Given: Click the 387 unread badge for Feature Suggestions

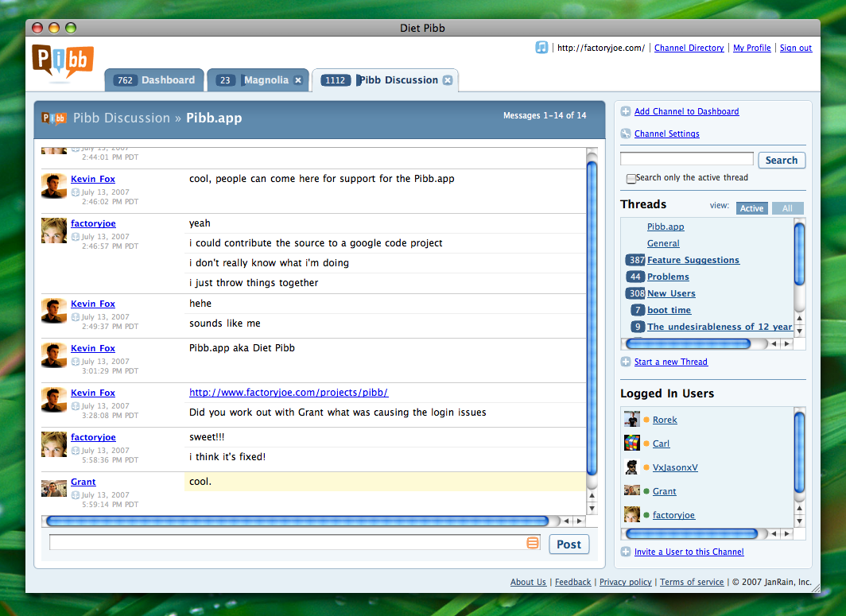Looking at the screenshot, I should 635,260.
